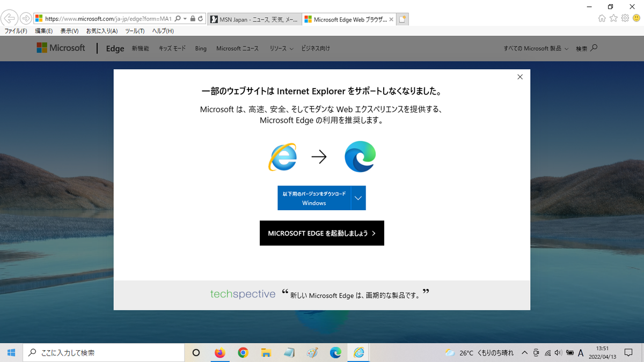Open the 新機能 navigation link

[141, 48]
